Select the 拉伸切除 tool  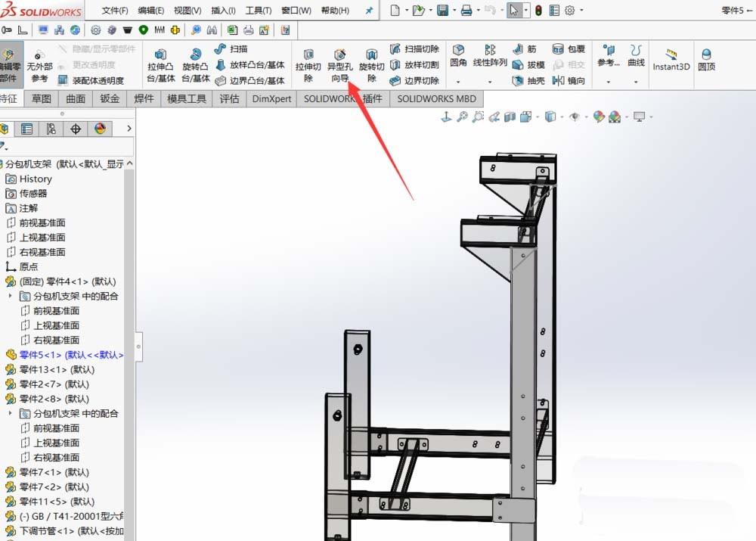click(308, 64)
